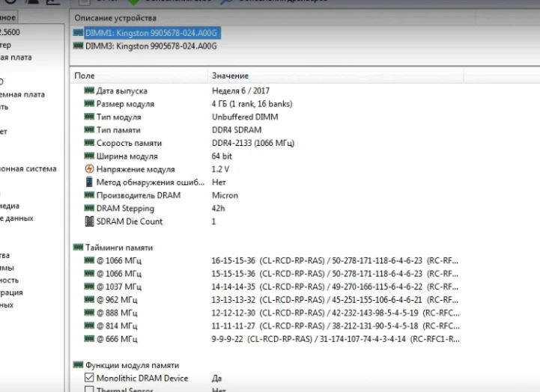Select value '4 ГБ (1 rank, 16 banks)'
Image resolution: width=540 pixels, height=392 pixels.
point(252,104)
